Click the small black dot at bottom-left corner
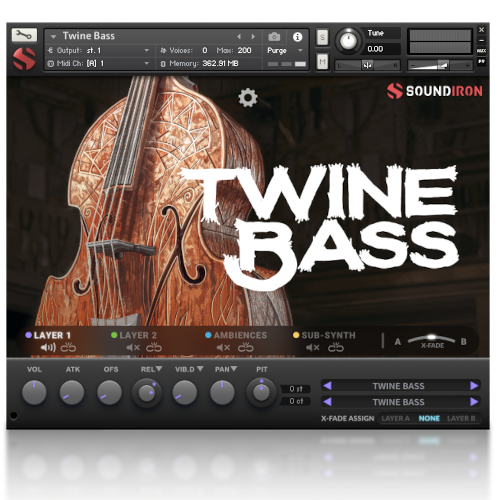 [14, 415]
